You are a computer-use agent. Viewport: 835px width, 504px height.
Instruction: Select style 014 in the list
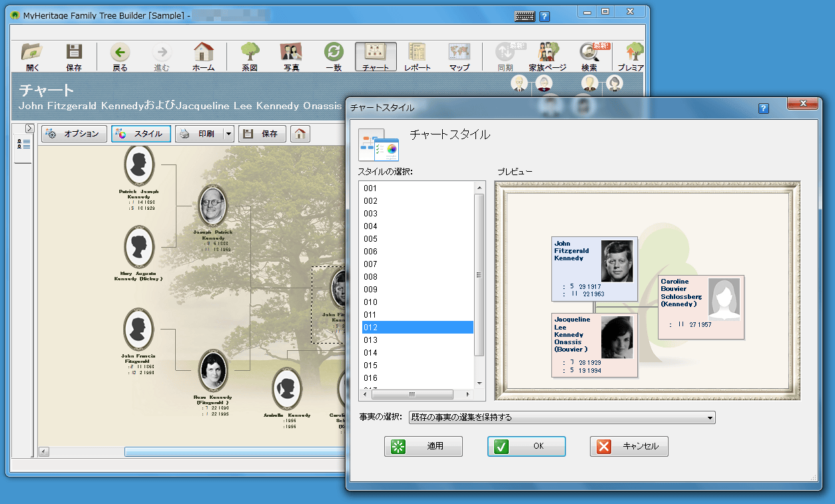[417, 353]
